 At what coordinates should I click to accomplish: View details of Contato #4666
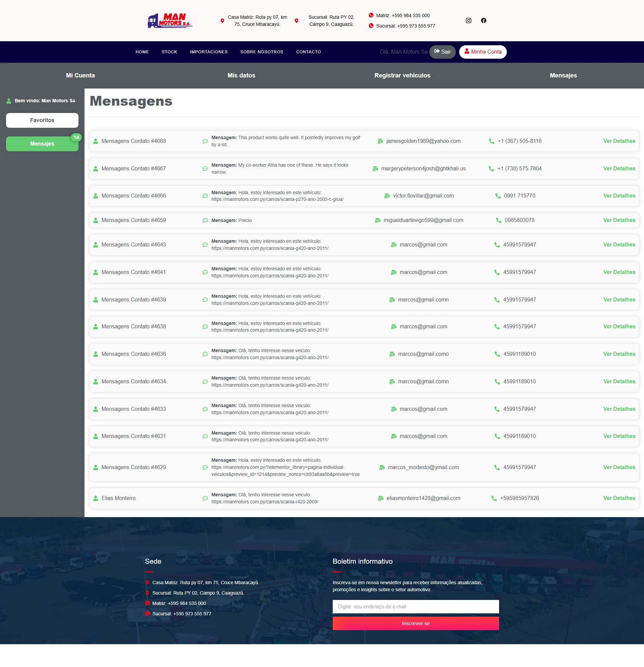point(619,196)
